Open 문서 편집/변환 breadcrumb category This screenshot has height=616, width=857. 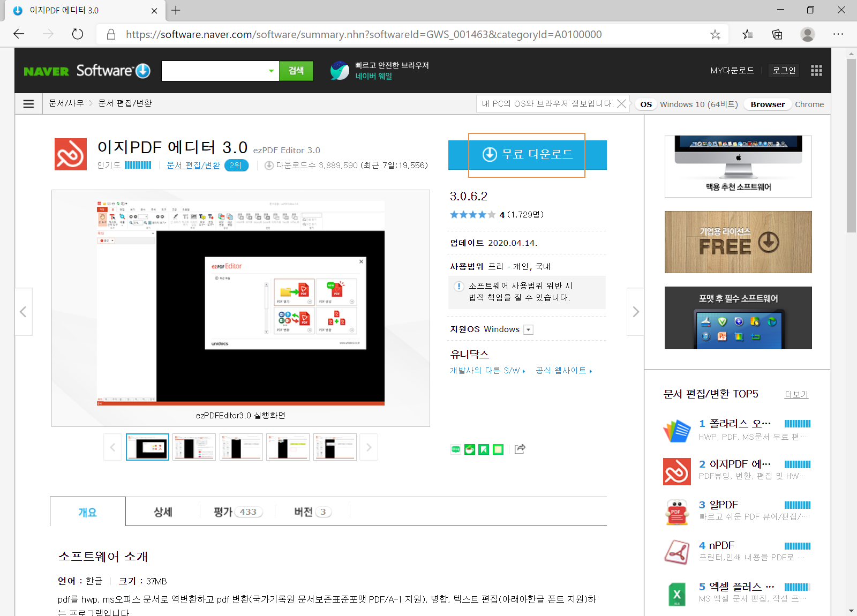click(125, 103)
